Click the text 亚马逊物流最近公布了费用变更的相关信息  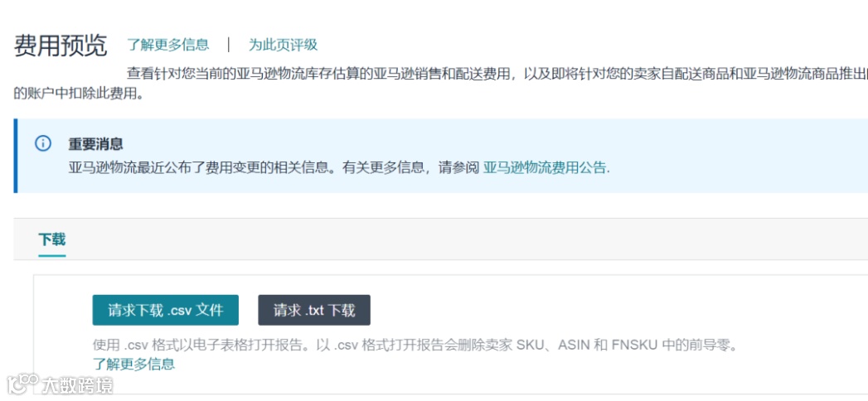point(199,167)
